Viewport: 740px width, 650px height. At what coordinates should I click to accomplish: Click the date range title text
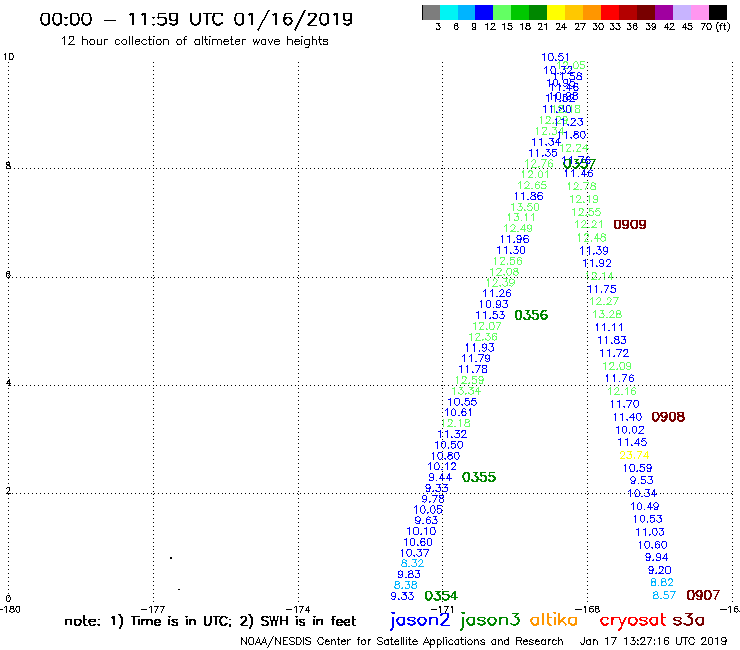click(196, 19)
